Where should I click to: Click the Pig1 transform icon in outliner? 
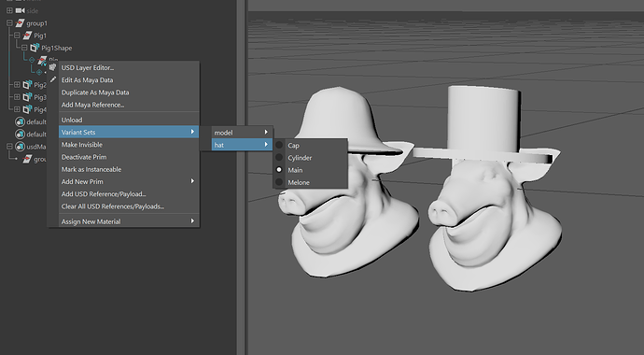tap(27, 35)
